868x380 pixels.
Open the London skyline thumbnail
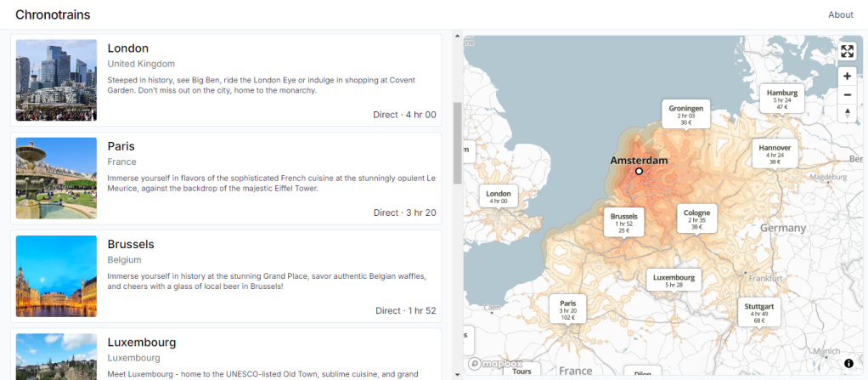56,80
